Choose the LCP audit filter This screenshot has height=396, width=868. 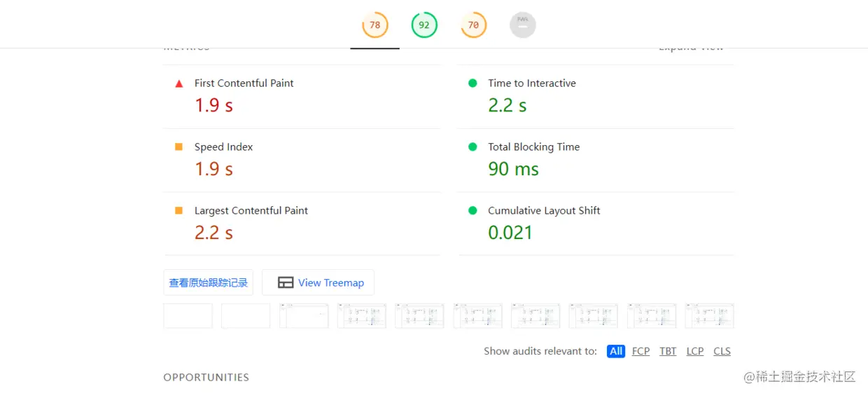pyautogui.click(x=695, y=351)
